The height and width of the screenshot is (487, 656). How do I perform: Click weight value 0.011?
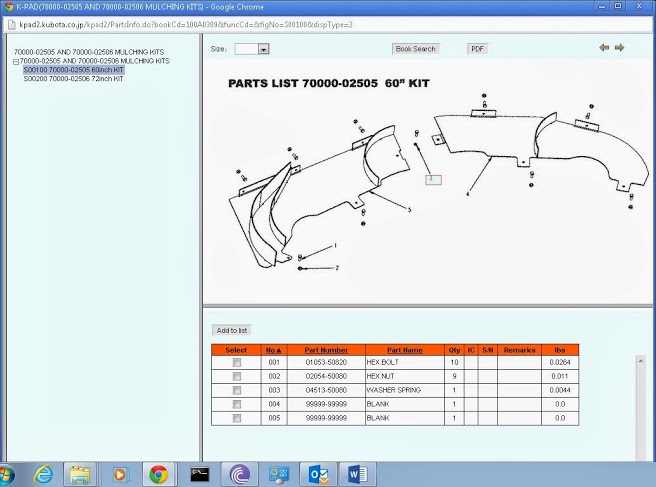point(560,376)
